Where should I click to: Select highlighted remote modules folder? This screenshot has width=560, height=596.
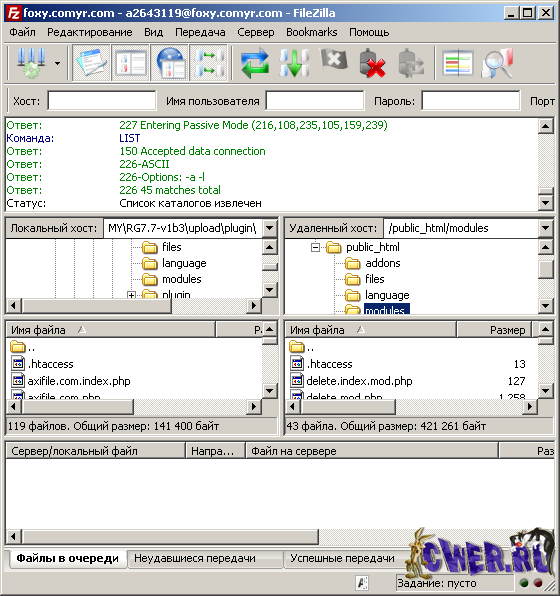387,309
